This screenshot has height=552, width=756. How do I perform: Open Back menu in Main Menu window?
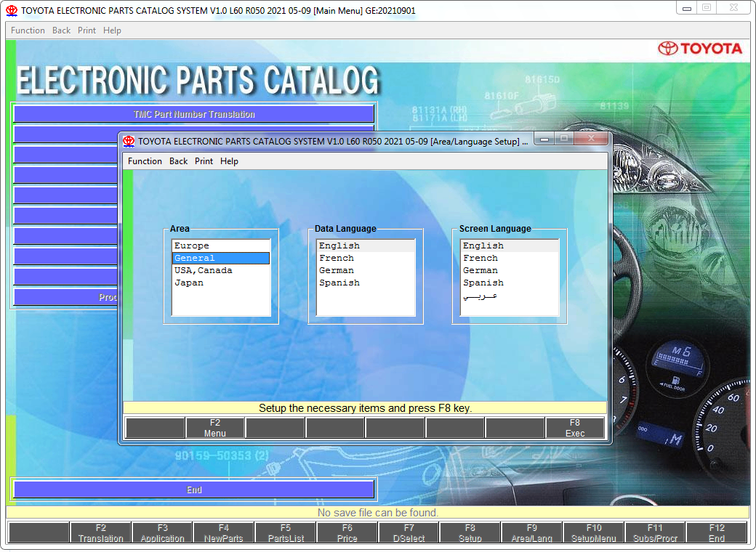point(61,31)
